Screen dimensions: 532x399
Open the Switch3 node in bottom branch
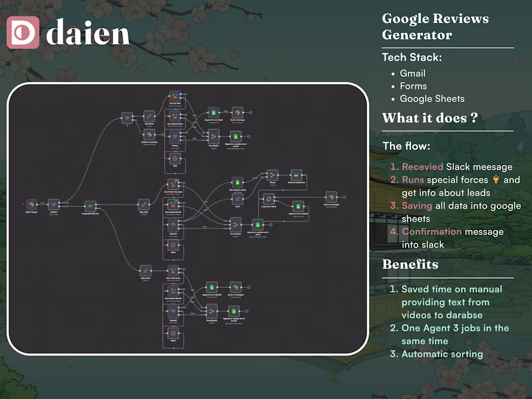(x=173, y=311)
